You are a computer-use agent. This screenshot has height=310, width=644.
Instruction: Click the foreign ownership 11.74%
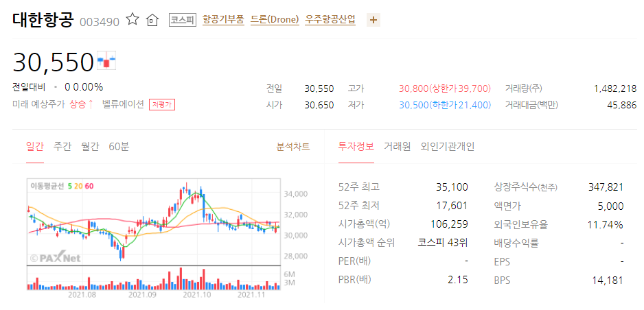click(607, 224)
